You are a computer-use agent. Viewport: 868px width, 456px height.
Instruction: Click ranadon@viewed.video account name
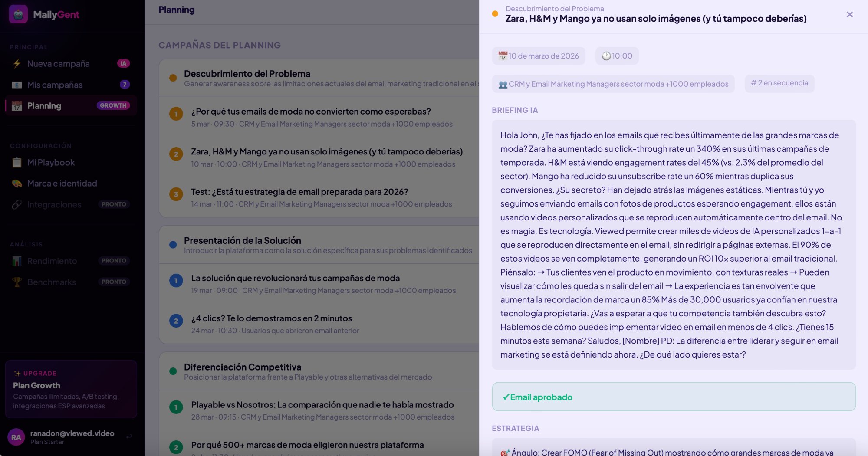72,433
